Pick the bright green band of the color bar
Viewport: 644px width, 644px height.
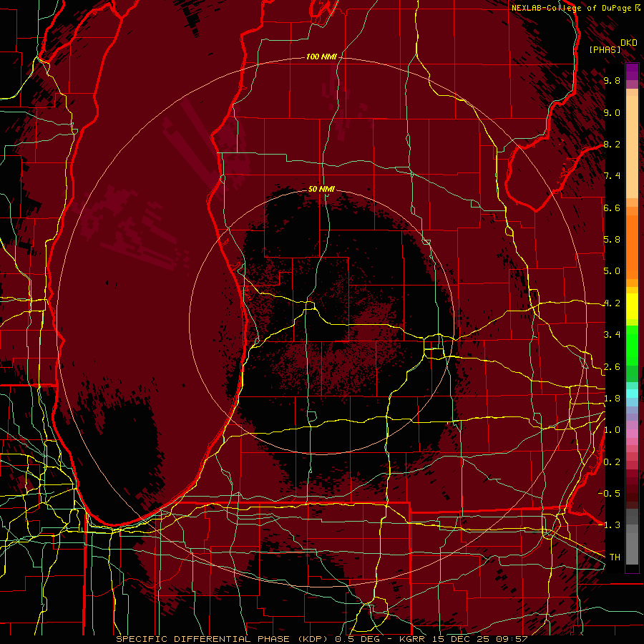click(x=632, y=346)
